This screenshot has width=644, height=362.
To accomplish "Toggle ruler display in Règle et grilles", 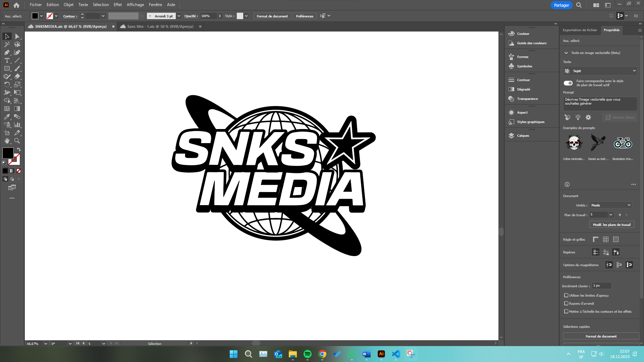I will pyautogui.click(x=596, y=239).
